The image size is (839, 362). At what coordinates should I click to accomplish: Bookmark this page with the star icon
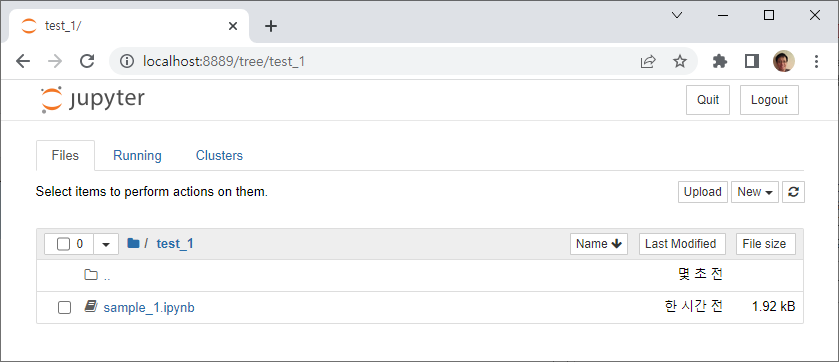[680, 61]
